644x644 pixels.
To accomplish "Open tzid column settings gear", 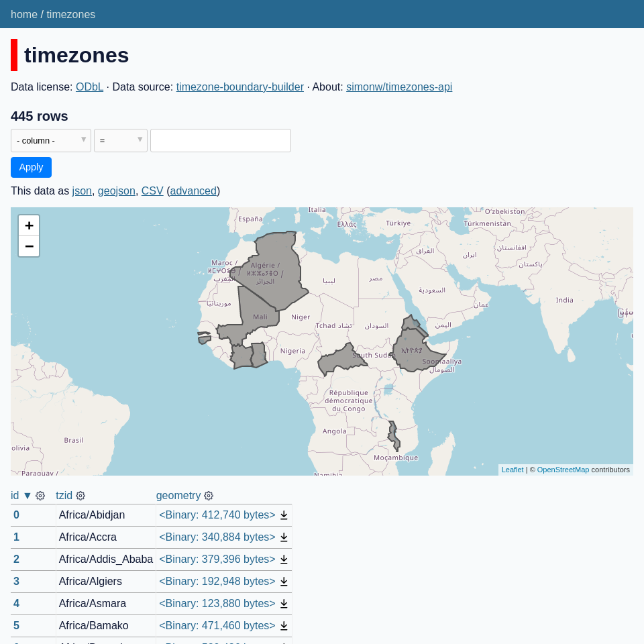I will pyautogui.click(x=80, y=496).
